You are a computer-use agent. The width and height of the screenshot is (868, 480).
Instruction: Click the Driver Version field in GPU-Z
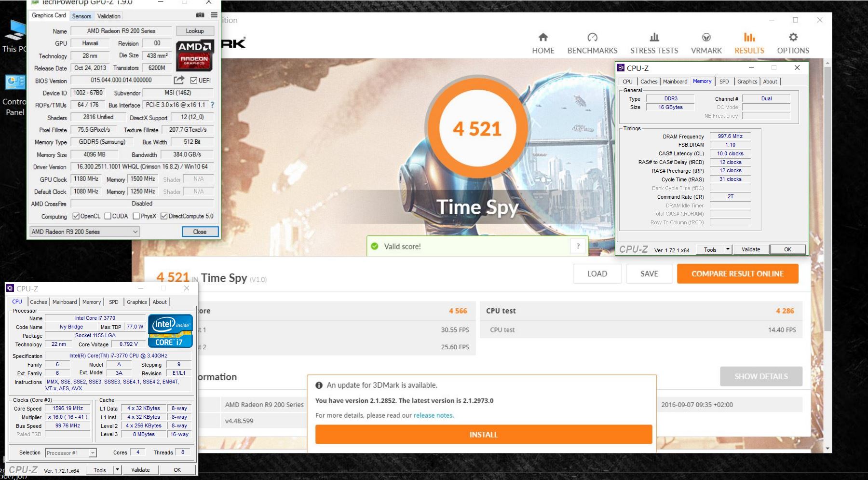pos(142,166)
